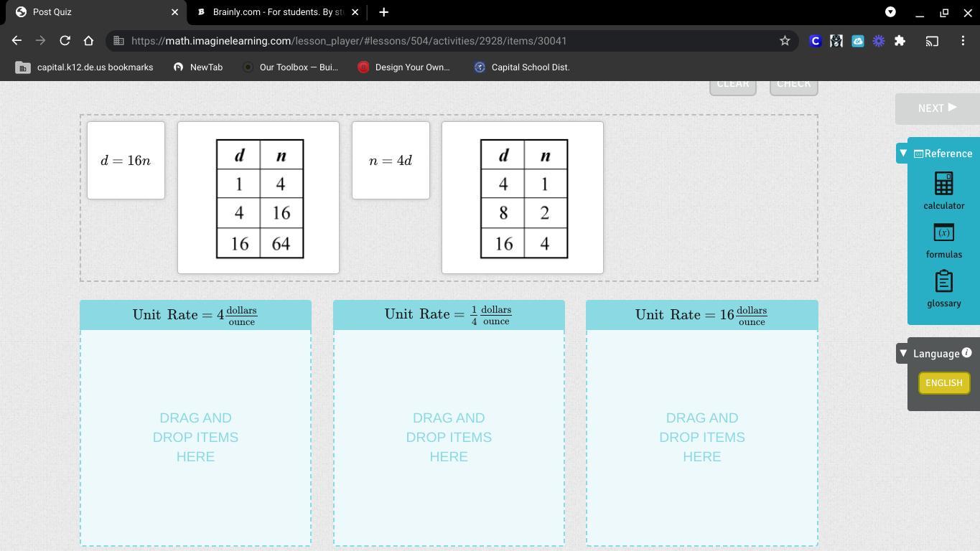
Task: Collapse the Reference panel arrow
Action: (903, 153)
